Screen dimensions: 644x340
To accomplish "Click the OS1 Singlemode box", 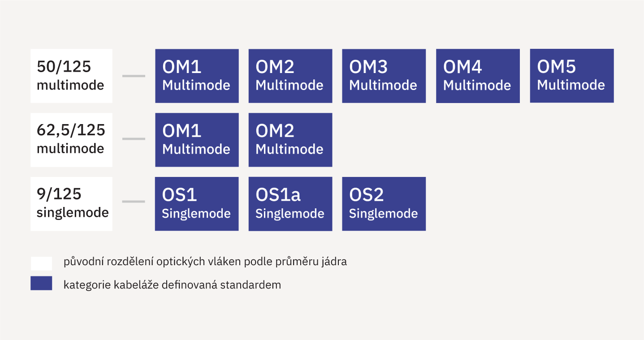I will (x=197, y=204).
